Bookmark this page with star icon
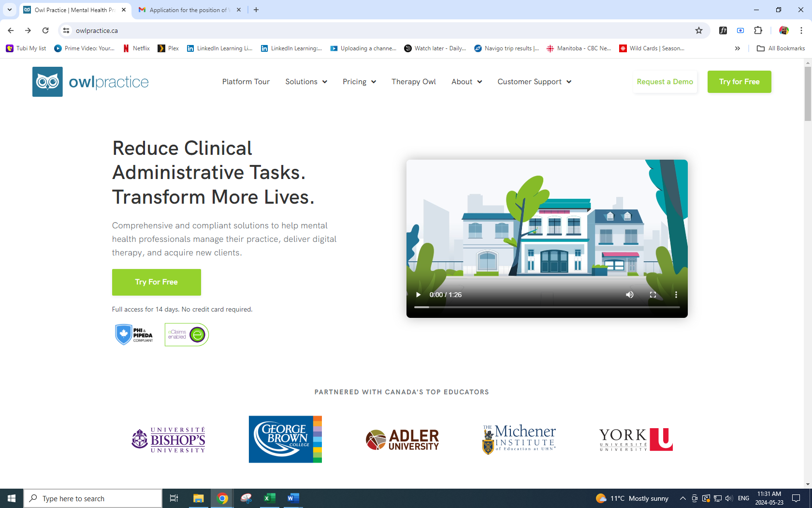This screenshot has width=812, height=508. click(698, 30)
